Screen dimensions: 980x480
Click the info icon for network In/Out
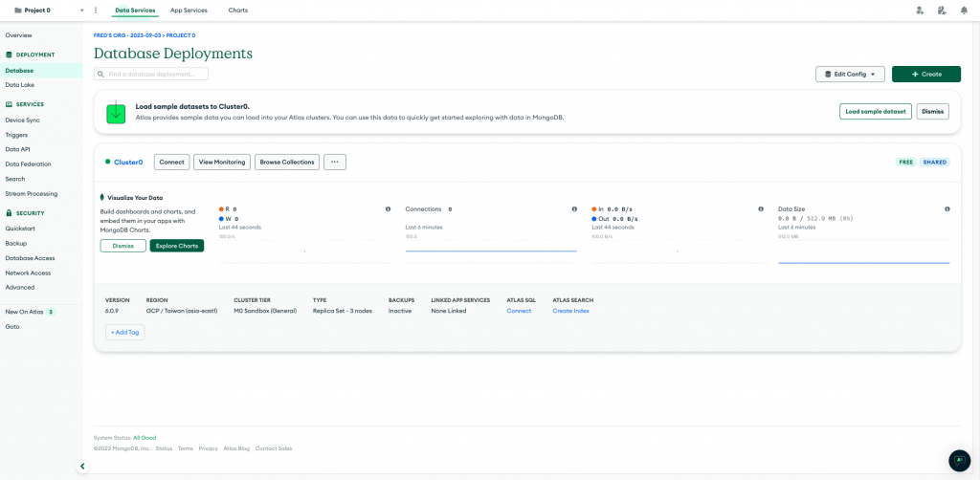click(x=761, y=209)
